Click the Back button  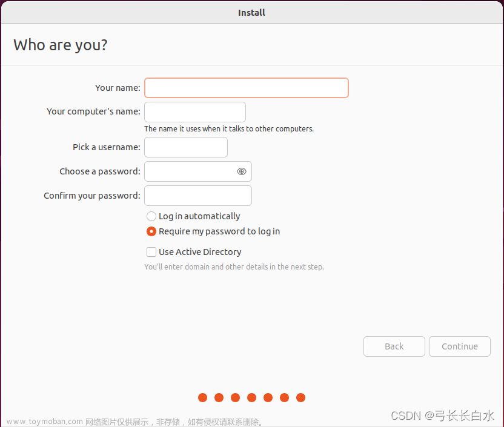click(394, 346)
